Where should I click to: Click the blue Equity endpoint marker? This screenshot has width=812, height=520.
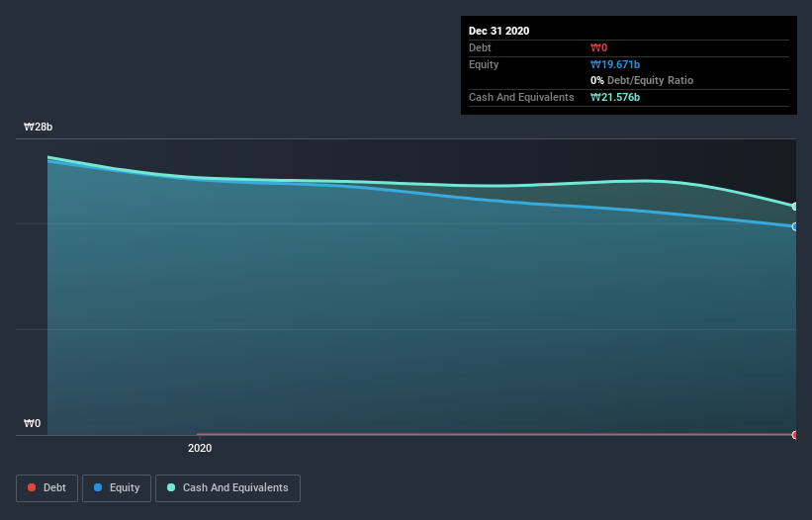pos(795,226)
